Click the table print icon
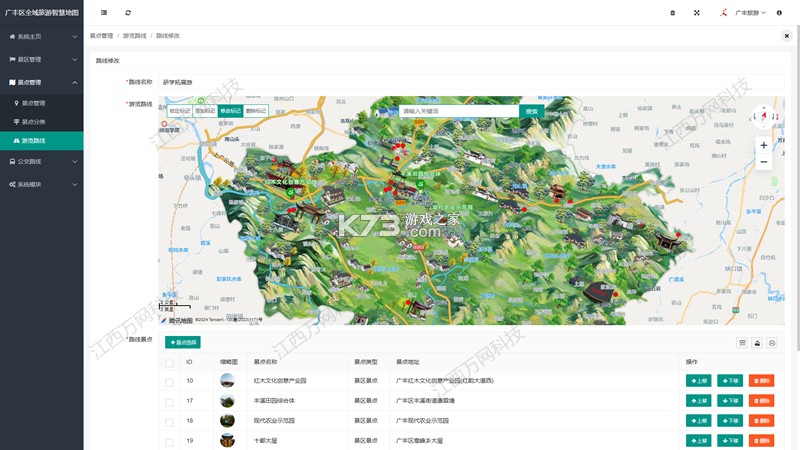This screenshot has height=450, width=800. tap(772, 343)
